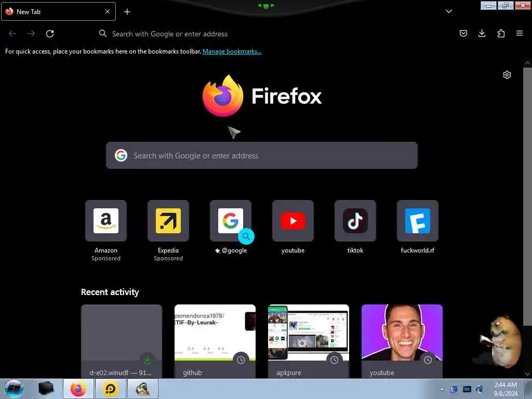Open the apkpure recent activity card
The image size is (532, 399).
coord(309,341)
